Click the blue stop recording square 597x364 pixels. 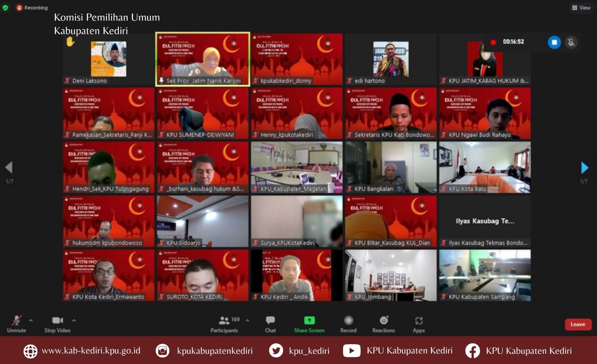pos(554,42)
